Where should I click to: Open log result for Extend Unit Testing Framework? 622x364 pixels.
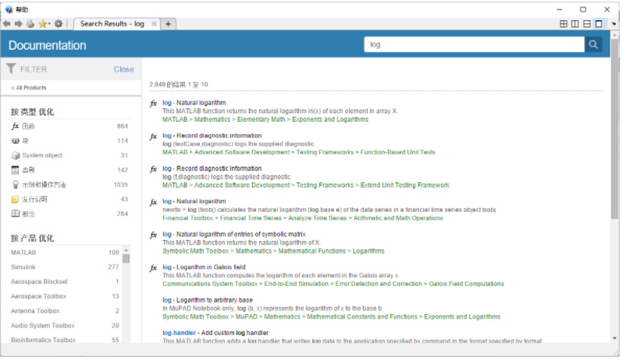click(x=211, y=168)
